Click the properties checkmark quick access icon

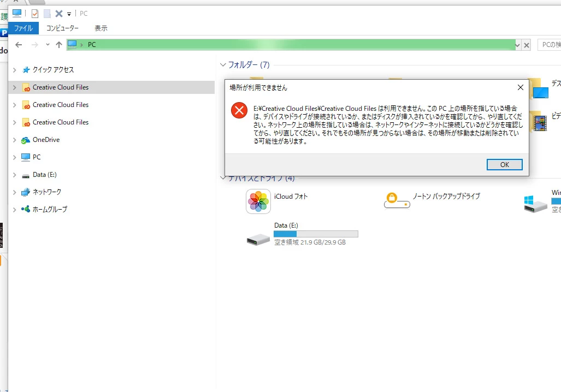click(35, 14)
